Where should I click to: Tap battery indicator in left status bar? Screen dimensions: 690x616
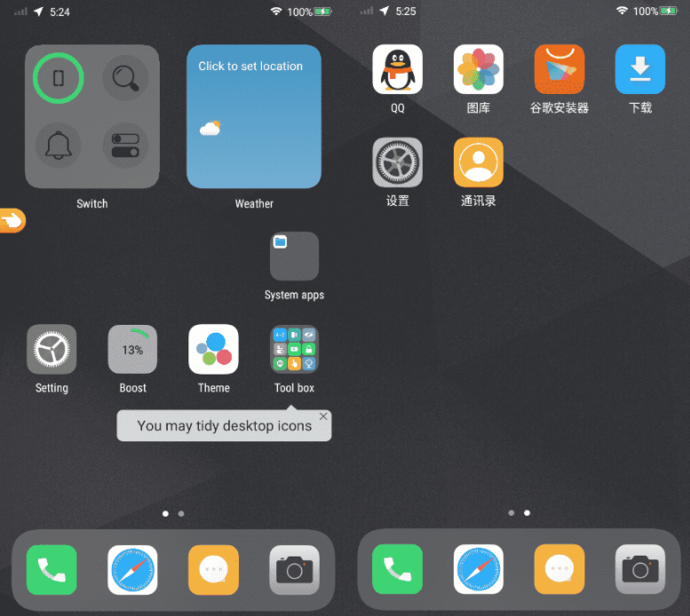(322, 12)
